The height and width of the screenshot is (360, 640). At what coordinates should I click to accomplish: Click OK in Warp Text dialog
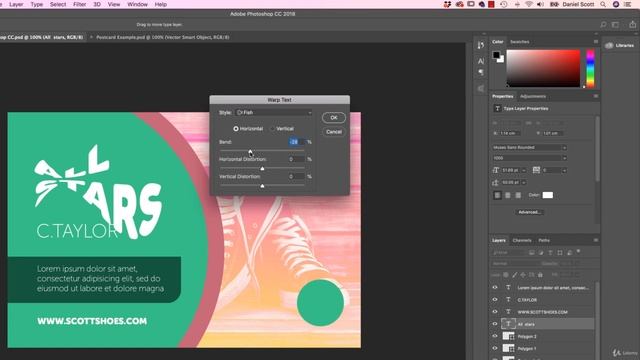click(334, 118)
